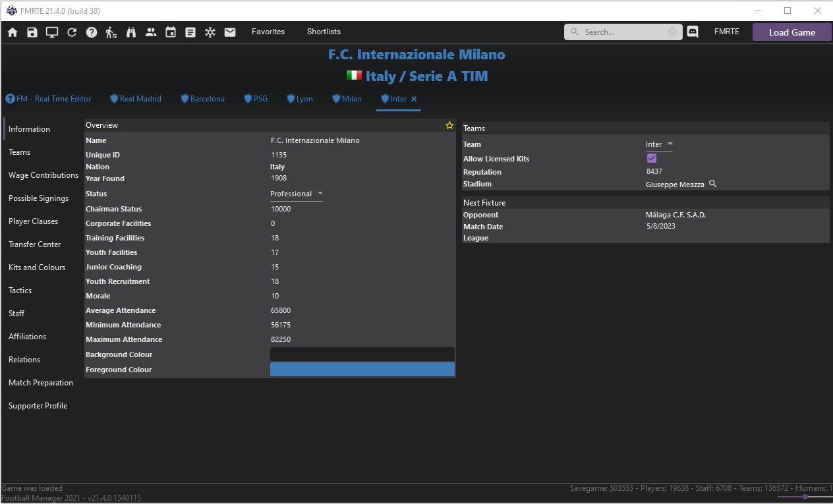Edit Average Attendance value 65800
This screenshot has width=833, height=504.
tap(281, 310)
